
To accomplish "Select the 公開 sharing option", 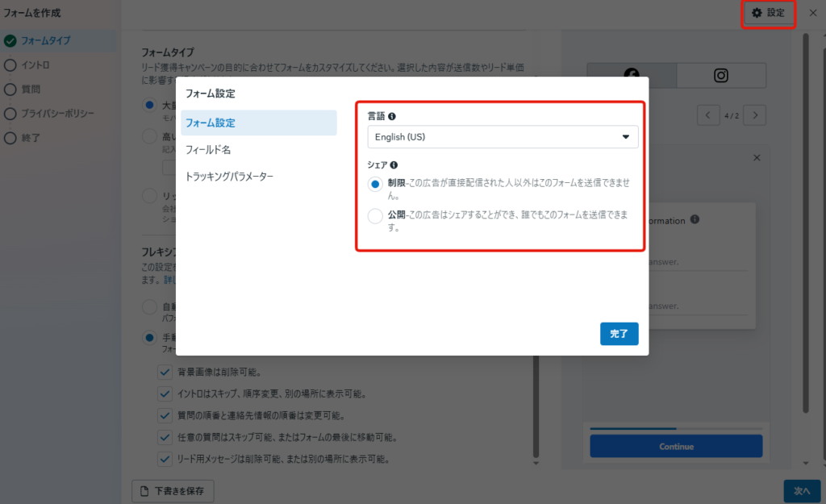I will pos(373,215).
